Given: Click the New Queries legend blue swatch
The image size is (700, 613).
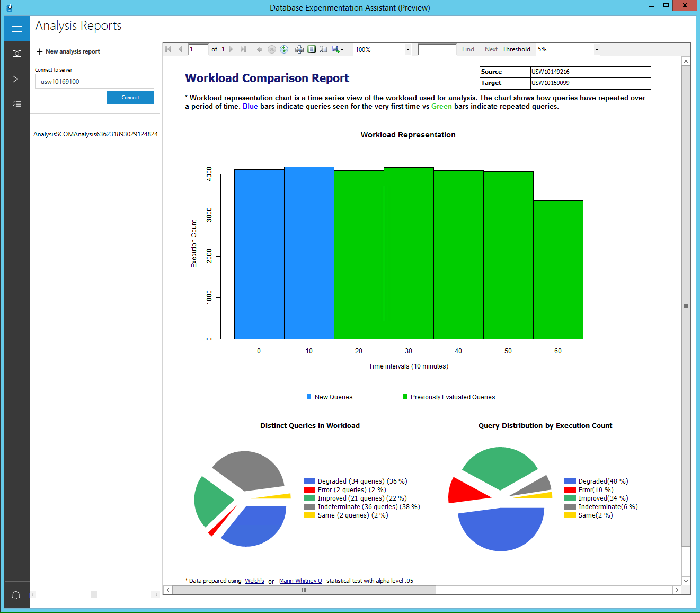Looking at the screenshot, I should pos(309,396).
